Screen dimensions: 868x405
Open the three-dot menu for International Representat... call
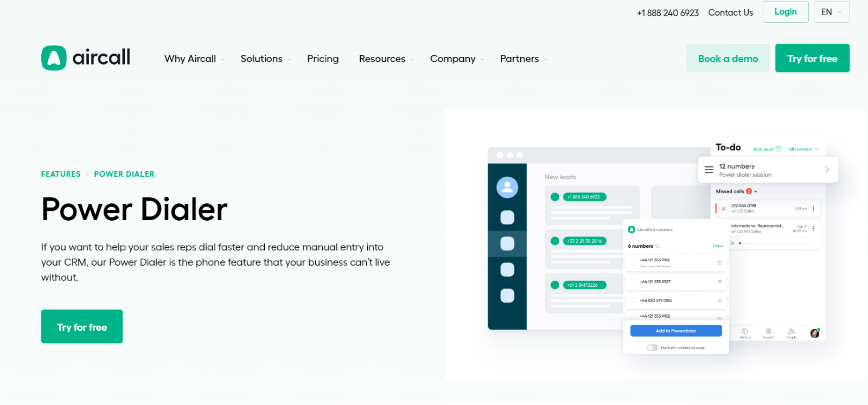point(813,228)
